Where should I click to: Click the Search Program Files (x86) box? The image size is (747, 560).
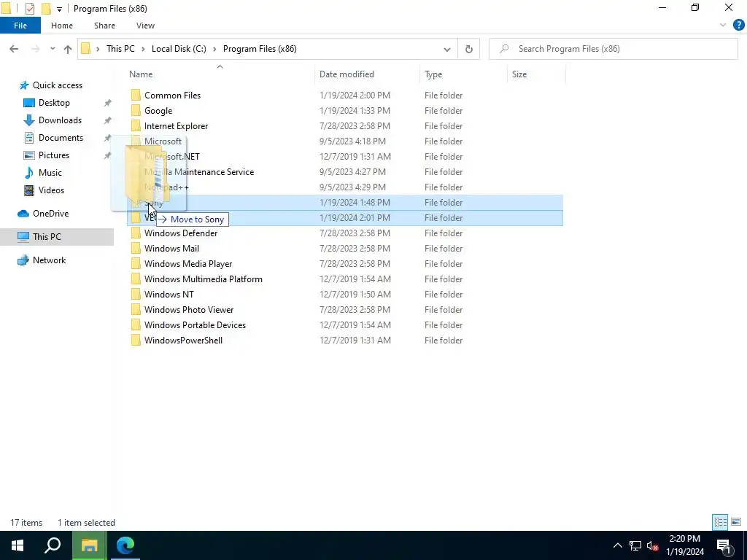coord(613,49)
